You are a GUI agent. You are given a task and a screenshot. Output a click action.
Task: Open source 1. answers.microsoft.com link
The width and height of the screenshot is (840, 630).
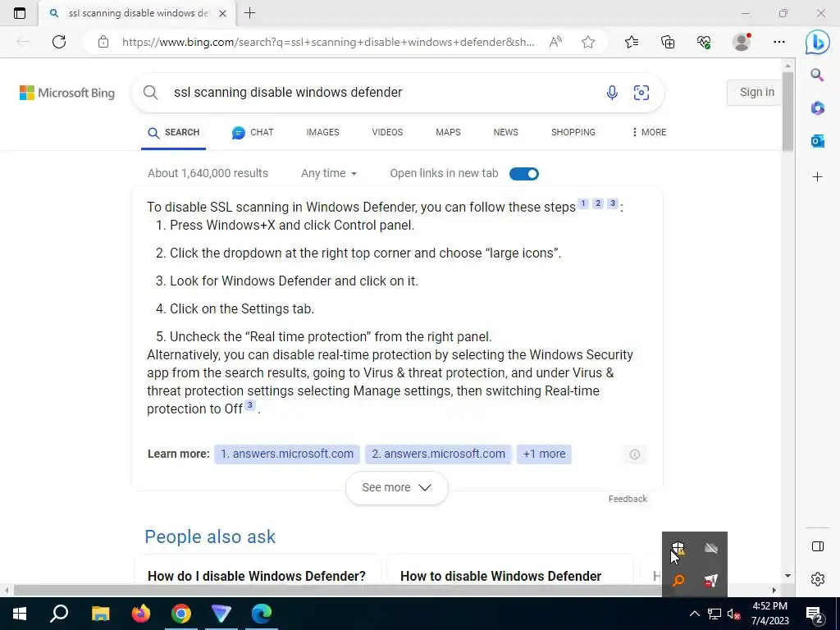[286, 454]
